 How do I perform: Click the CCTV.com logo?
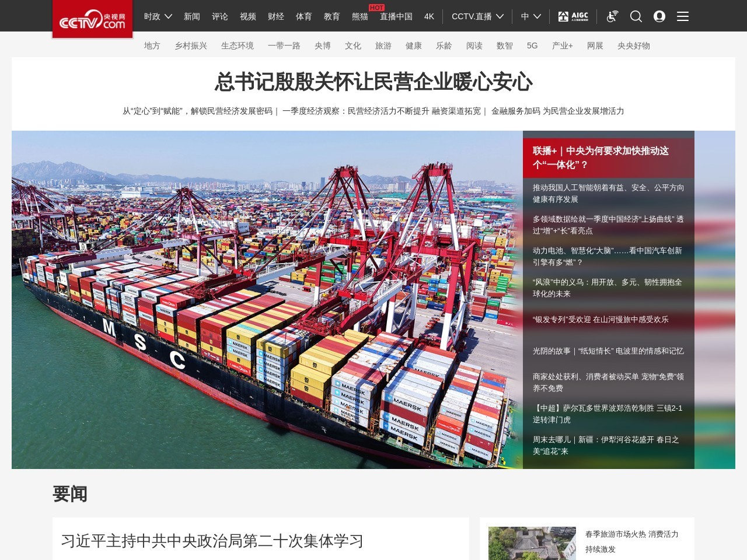[92, 19]
